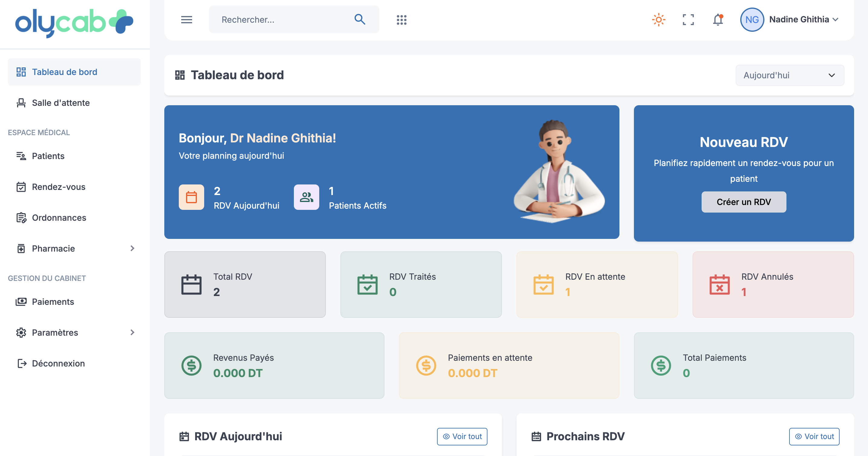
Task: Click the Créer un RDV button
Action: 743,202
